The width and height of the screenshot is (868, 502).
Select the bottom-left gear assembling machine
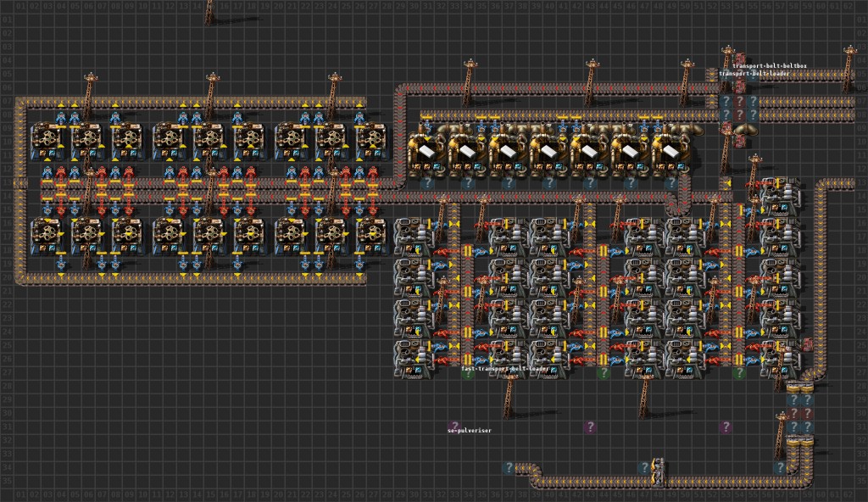47,237
